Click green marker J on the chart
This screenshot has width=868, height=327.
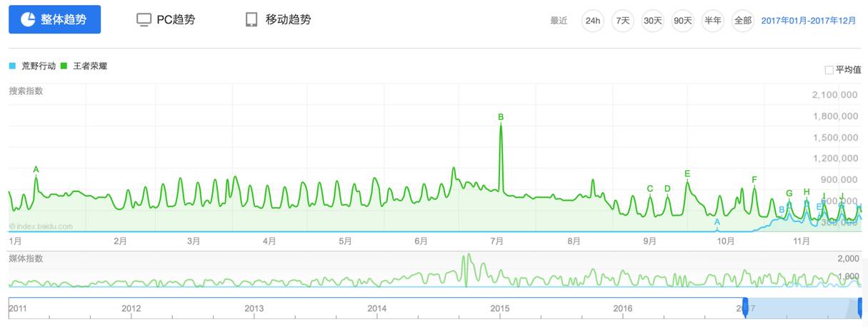(842, 196)
